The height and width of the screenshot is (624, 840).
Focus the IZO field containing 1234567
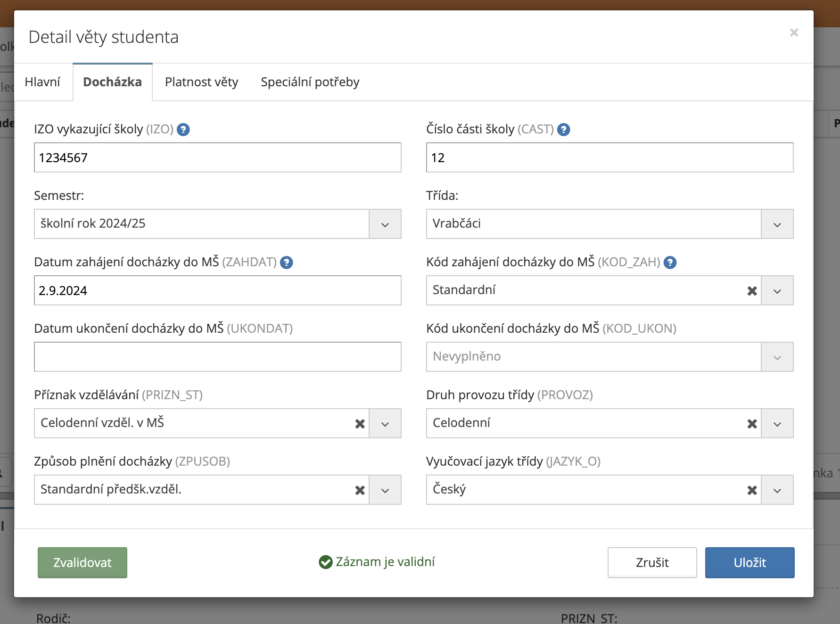click(218, 157)
